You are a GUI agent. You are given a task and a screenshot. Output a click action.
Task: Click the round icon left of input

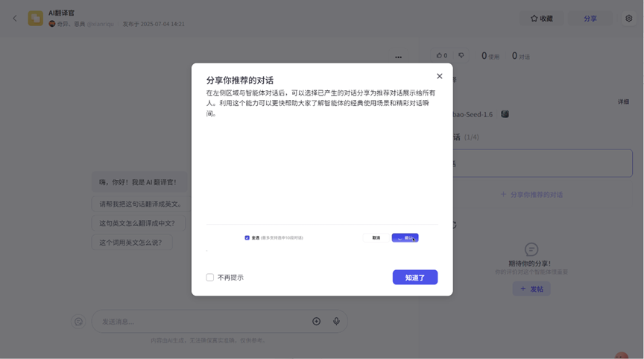pos(78,322)
